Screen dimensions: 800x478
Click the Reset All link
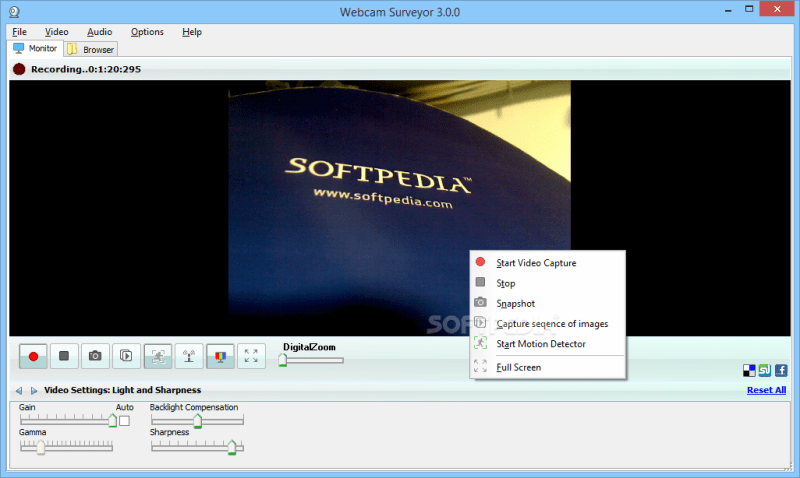coord(766,390)
